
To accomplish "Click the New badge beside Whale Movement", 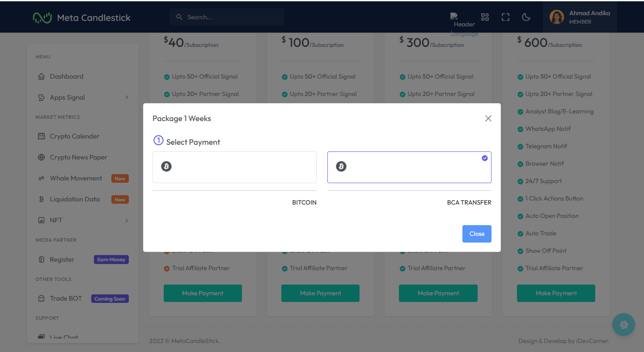I will coord(120,179).
